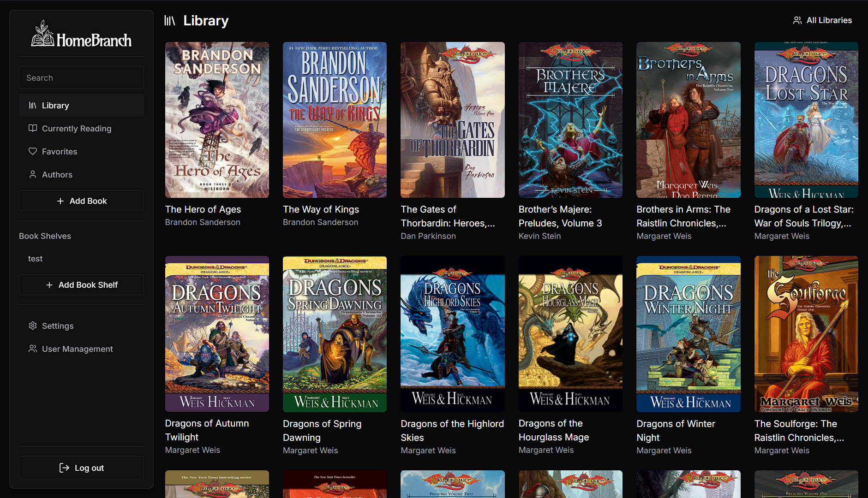Click the Currently Reading open-book icon
The height and width of the screenshot is (498, 868).
click(x=32, y=128)
